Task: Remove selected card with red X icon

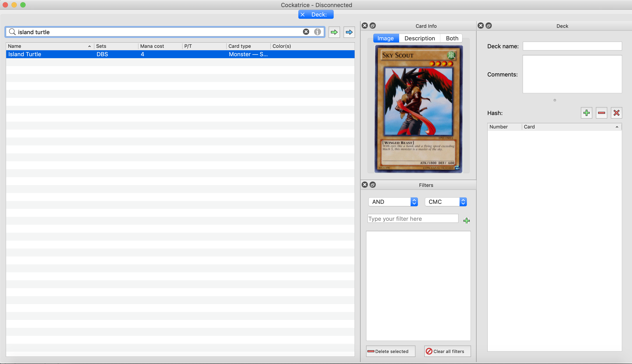Action: (617, 113)
